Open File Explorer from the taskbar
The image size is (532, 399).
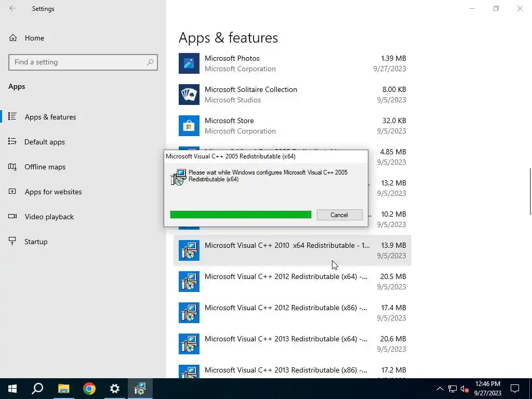[x=64, y=389]
